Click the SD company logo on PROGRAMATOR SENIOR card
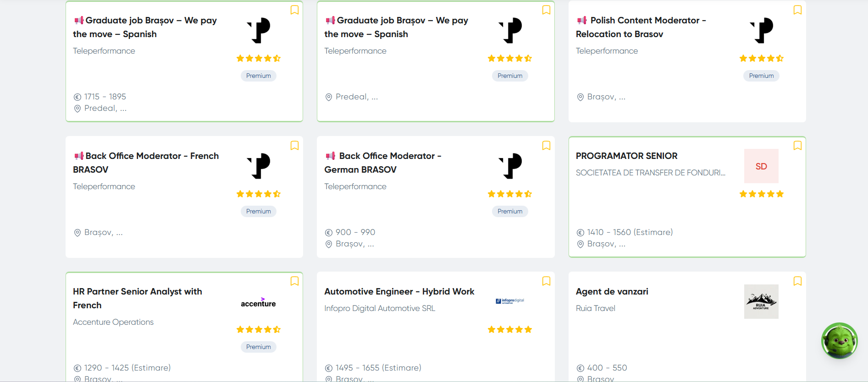Screen dimensions: 868x382 tap(761, 166)
